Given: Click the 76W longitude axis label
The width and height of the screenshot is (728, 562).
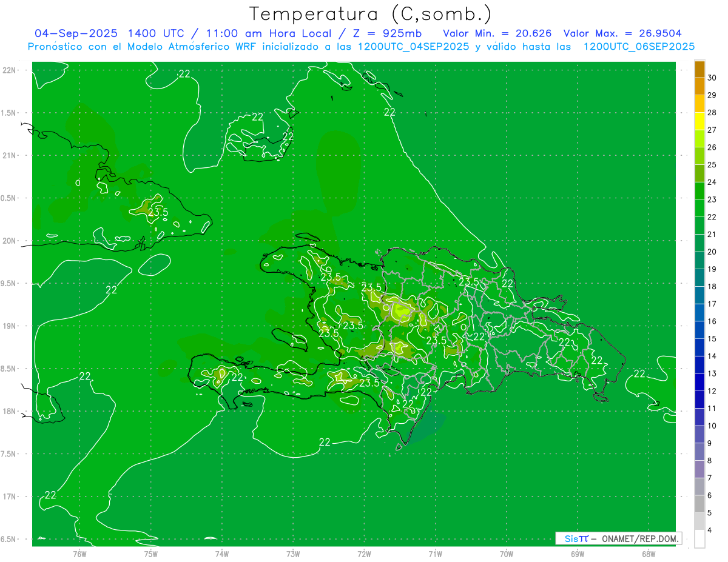Looking at the screenshot, I should pos(79,553).
